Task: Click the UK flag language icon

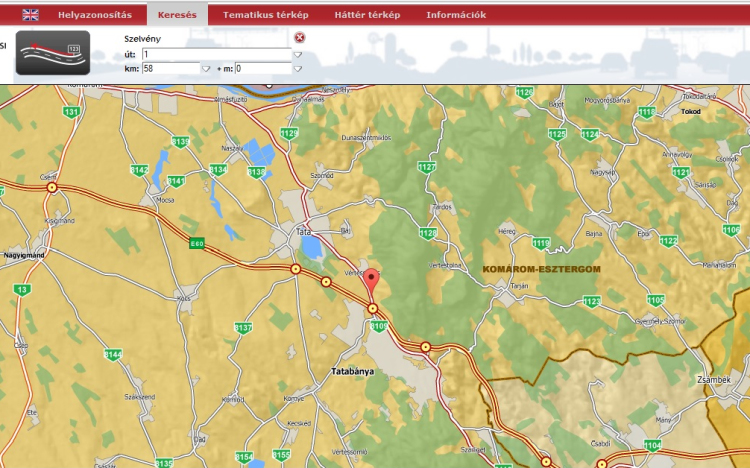Action: (x=31, y=15)
